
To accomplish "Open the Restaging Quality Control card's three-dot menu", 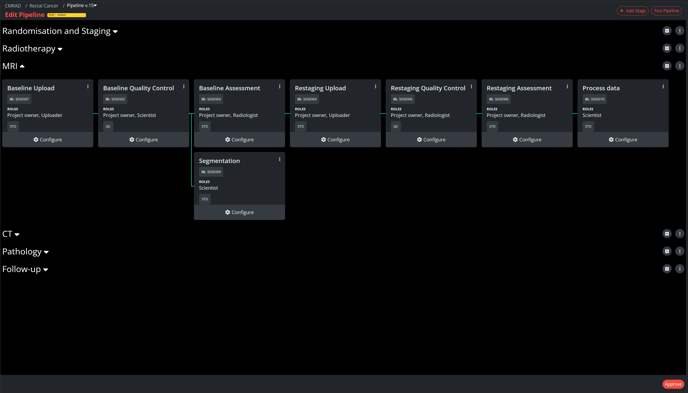I will coord(471,86).
